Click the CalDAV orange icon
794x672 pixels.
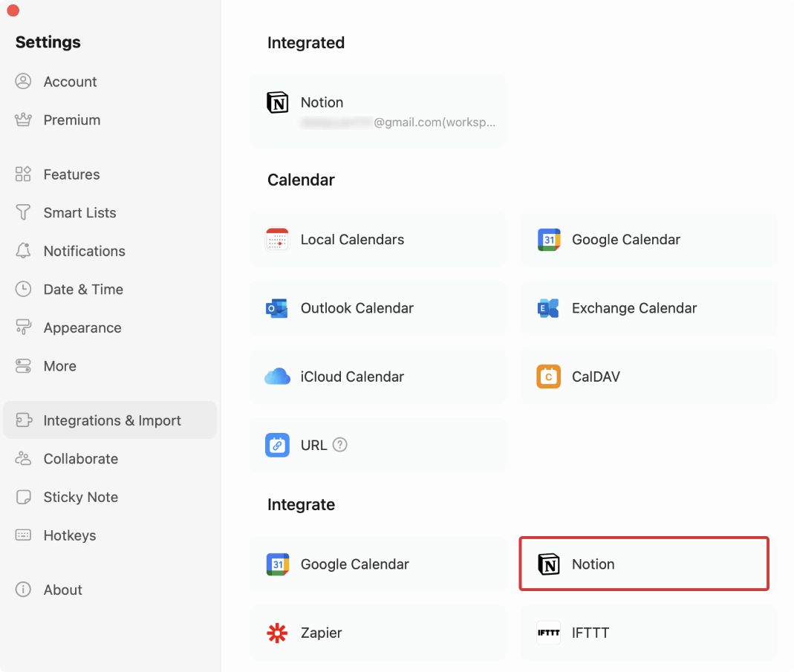click(x=548, y=376)
